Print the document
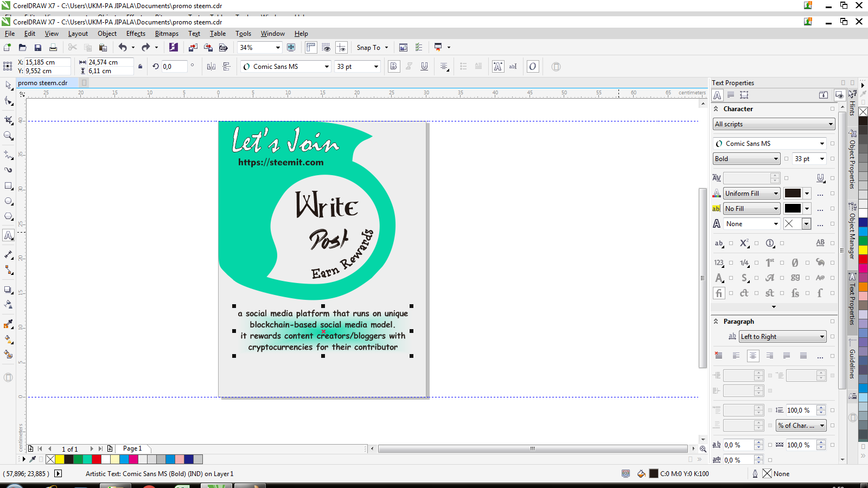Image resolution: width=868 pixels, height=488 pixels. pos(53,48)
